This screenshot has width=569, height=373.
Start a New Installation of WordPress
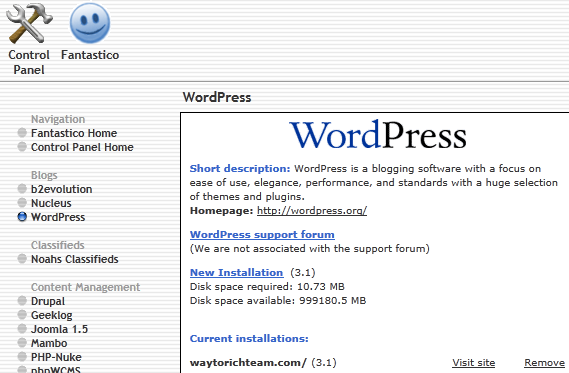pyautogui.click(x=236, y=272)
